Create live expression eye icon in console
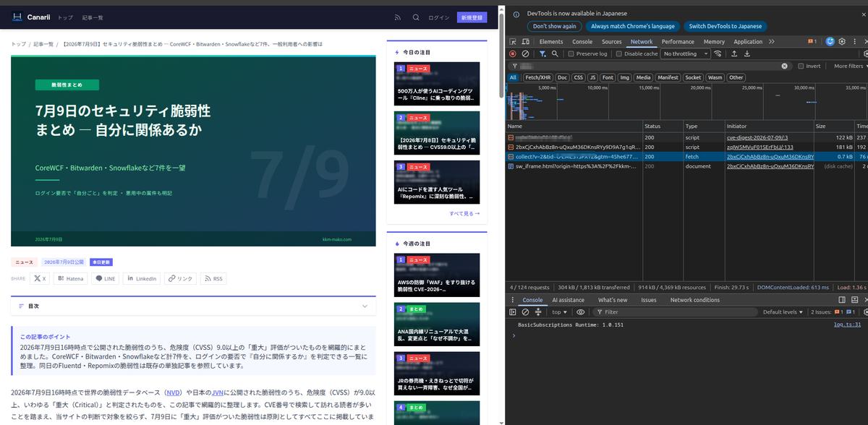This screenshot has height=425, width=868. point(580,312)
